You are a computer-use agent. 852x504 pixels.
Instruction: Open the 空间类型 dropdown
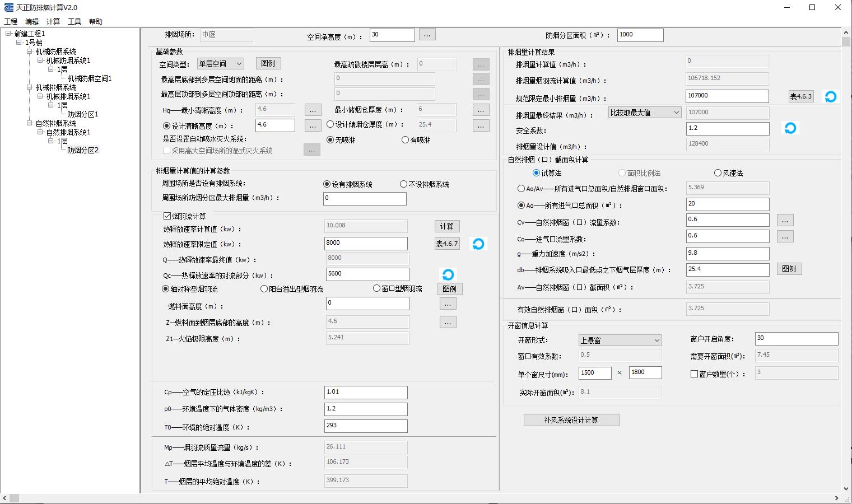coord(220,64)
